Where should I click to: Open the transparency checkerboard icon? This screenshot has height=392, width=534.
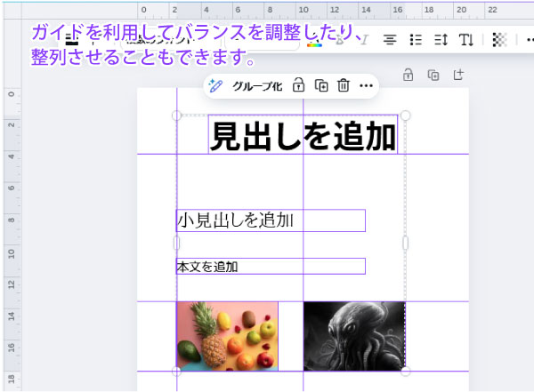[x=499, y=40]
